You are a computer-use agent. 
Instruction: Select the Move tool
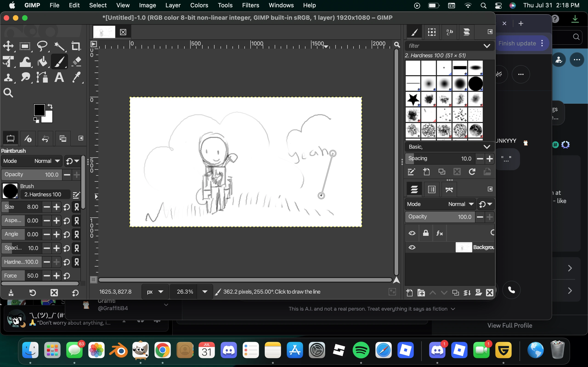9,46
